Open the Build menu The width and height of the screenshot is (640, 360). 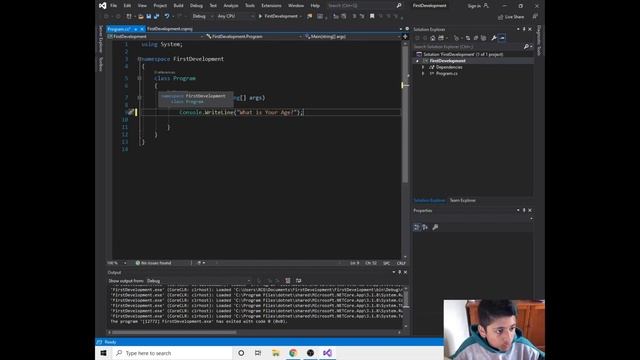178,6
